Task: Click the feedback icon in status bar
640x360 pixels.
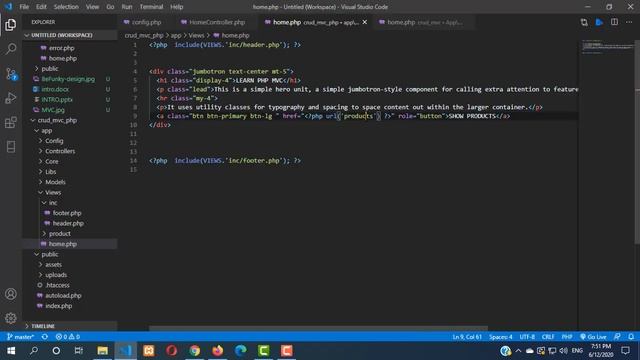Action: [617, 337]
